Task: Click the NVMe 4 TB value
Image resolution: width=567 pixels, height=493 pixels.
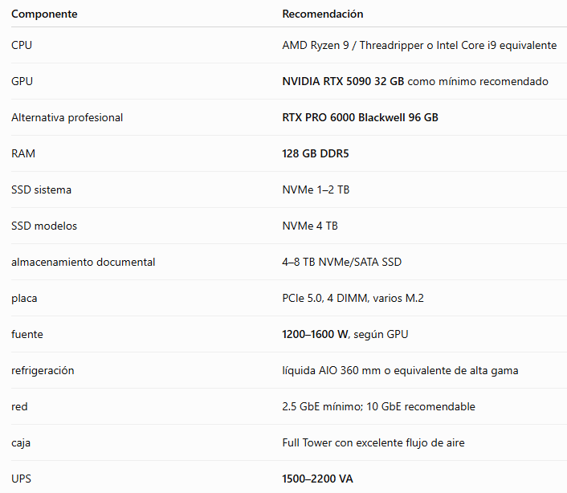Action: pos(310,226)
